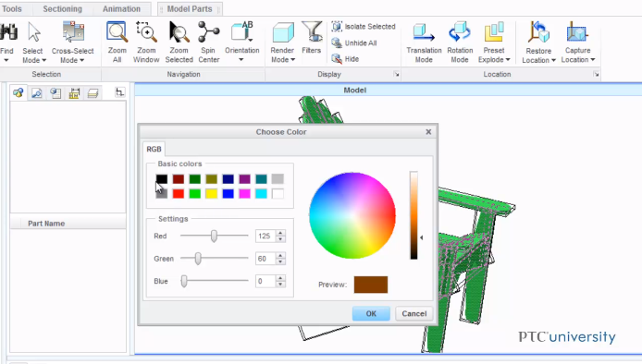
Task: Click Unhide All
Action: coord(354,42)
